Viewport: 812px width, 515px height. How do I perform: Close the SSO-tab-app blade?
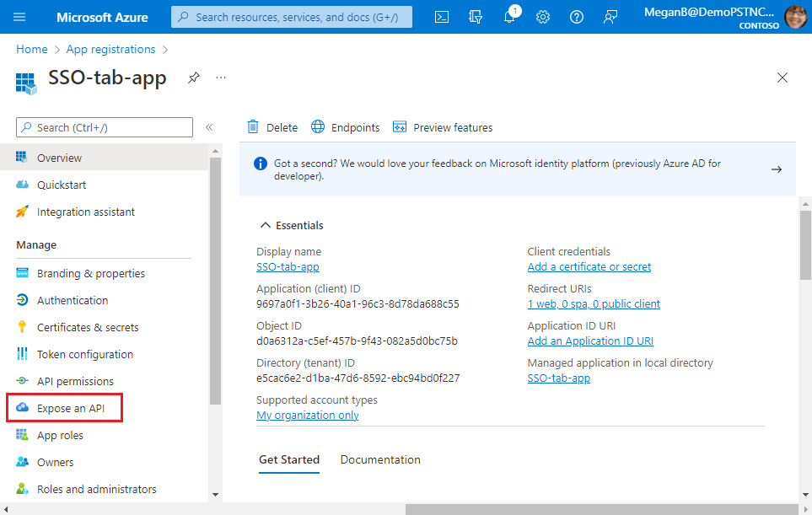click(782, 78)
